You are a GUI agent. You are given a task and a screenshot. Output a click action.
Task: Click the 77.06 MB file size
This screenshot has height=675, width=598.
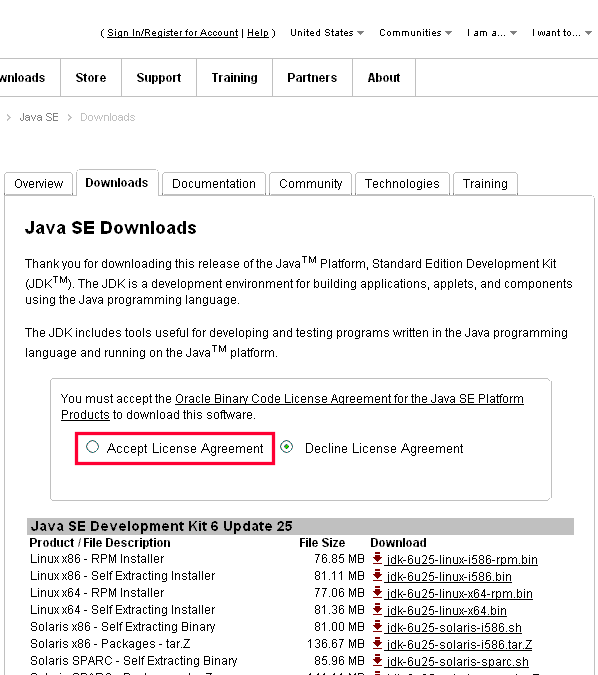[339, 592]
